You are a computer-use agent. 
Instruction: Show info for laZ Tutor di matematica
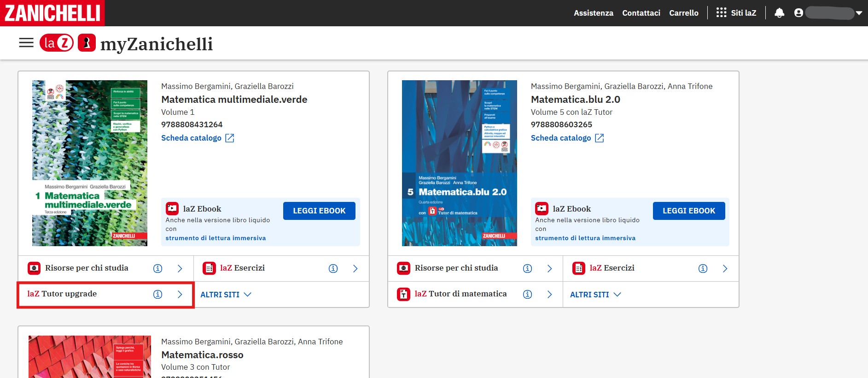(x=528, y=294)
